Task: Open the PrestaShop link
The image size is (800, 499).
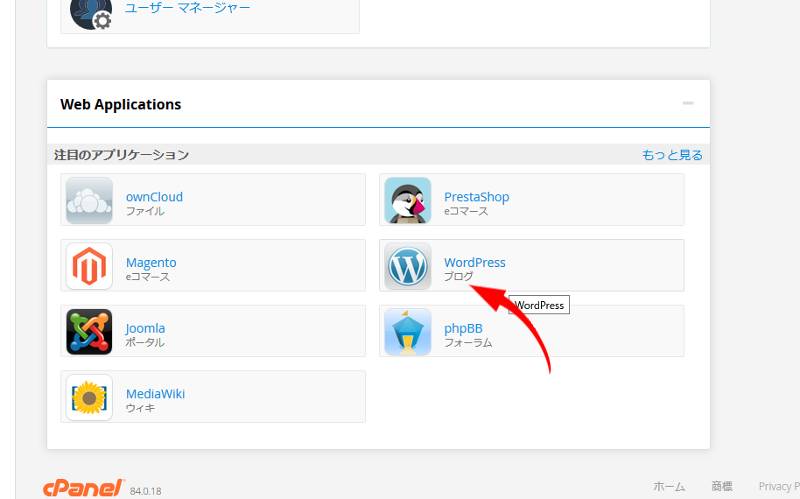Action: [x=477, y=197]
